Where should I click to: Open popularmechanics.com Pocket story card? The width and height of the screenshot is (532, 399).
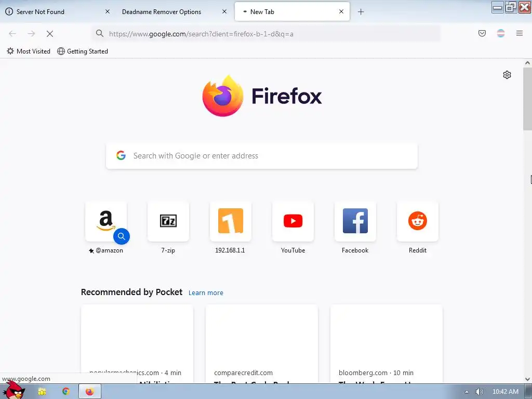[x=137, y=344]
